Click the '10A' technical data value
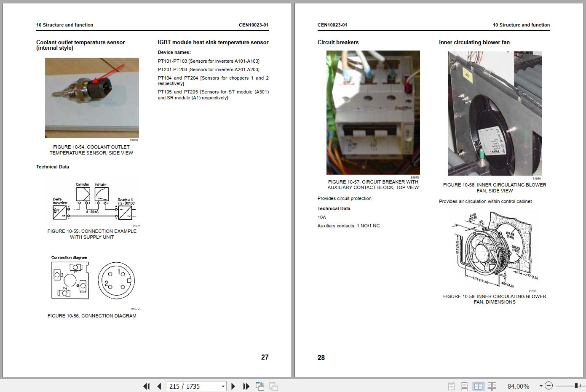This screenshot has height=392, width=586. tap(321, 217)
